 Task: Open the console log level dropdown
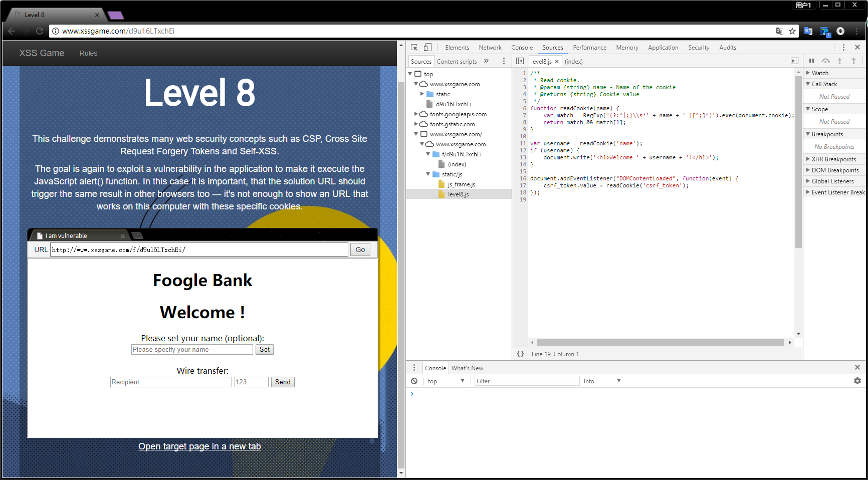tap(602, 381)
